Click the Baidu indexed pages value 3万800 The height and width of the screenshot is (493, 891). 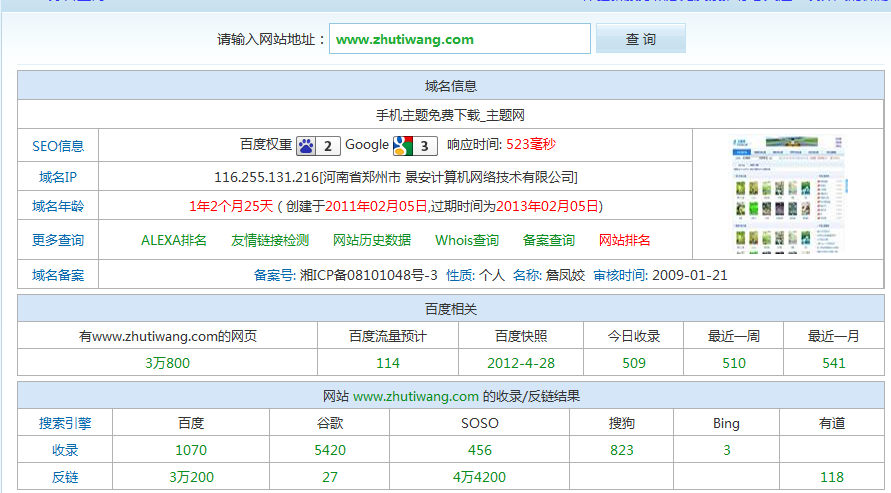168,363
